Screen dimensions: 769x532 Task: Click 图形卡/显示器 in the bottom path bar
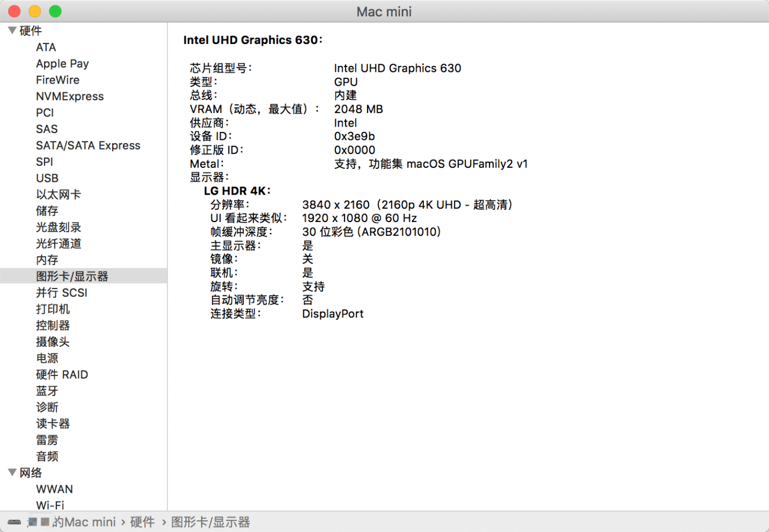pyautogui.click(x=210, y=522)
